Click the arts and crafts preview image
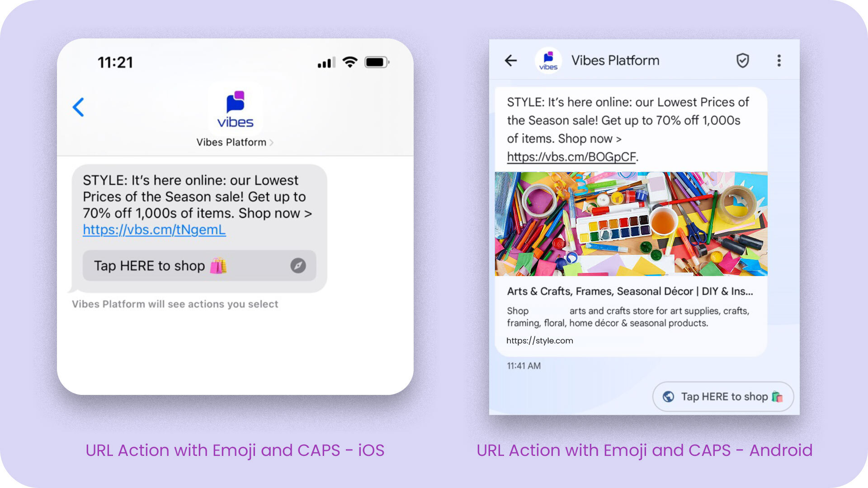Image resolution: width=868 pixels, height=488 pixels. tap(631, 224)
